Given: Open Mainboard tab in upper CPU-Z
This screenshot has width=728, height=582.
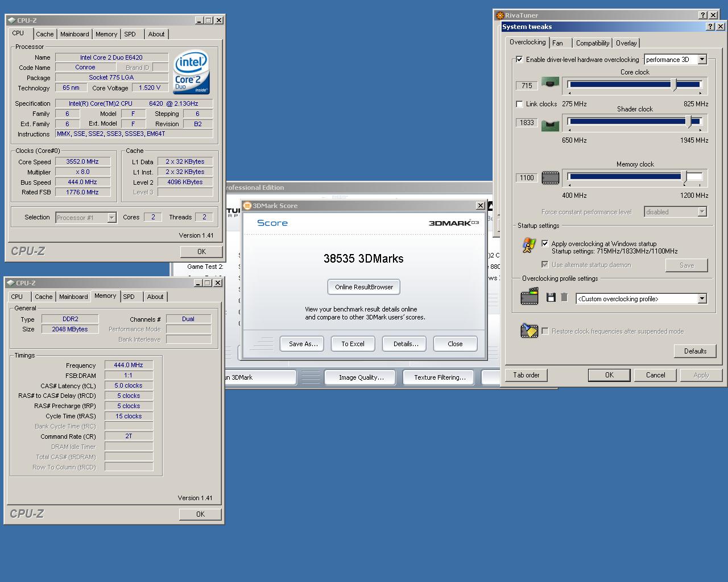Looking at the screenshot, I should [x=75, y=34].
